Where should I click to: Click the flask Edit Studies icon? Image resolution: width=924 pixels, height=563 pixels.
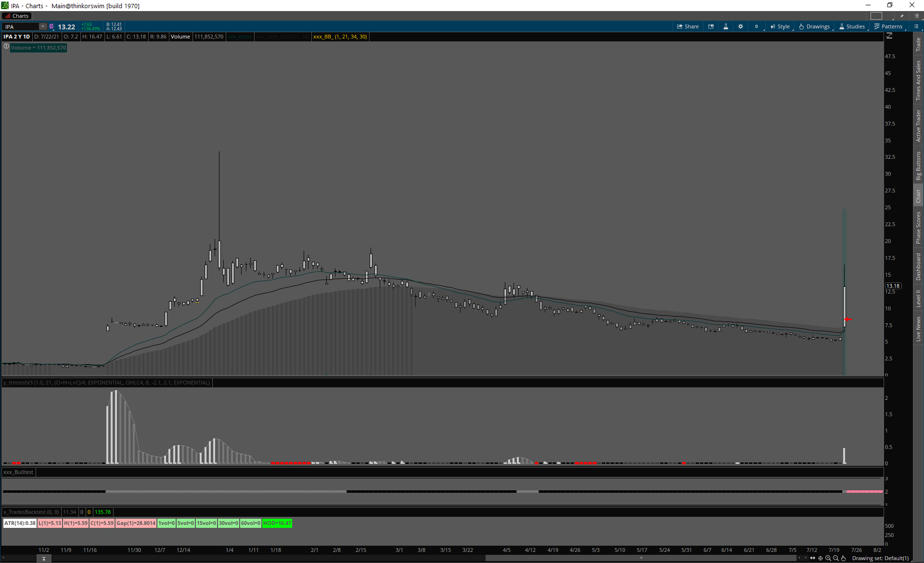pyautogui.click(x=726, y=26)
